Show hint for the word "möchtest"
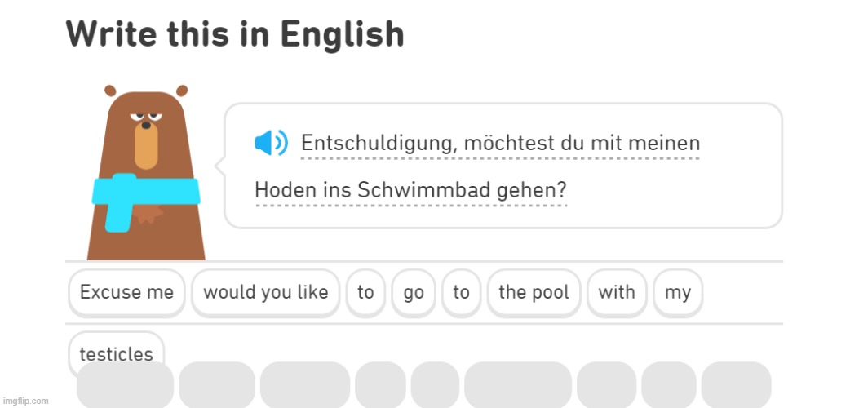The width and height of the screenshot is (868, 408). point(508,144)
